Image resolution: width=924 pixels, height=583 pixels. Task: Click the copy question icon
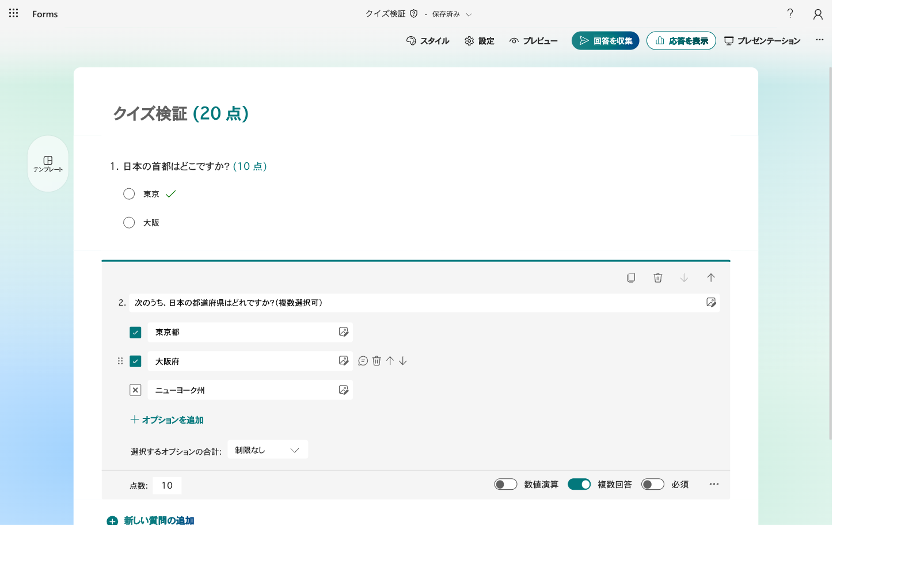click(631, 278)
